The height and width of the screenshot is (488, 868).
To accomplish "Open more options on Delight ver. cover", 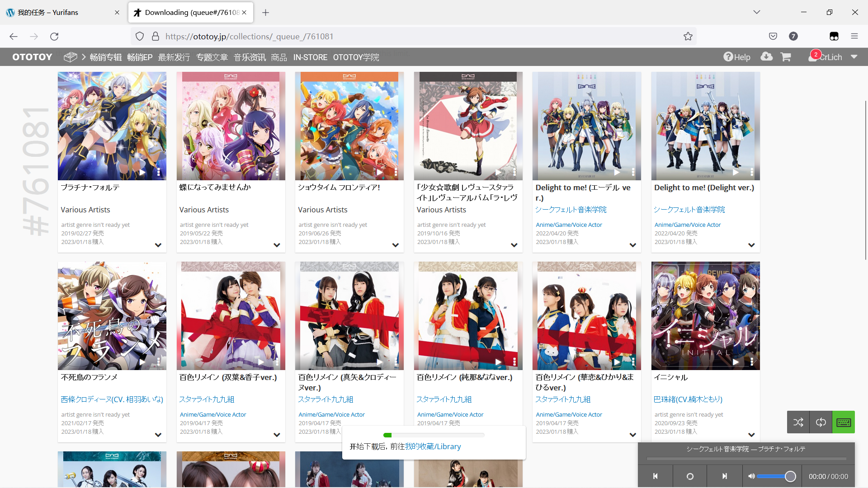I will (752, 172).
